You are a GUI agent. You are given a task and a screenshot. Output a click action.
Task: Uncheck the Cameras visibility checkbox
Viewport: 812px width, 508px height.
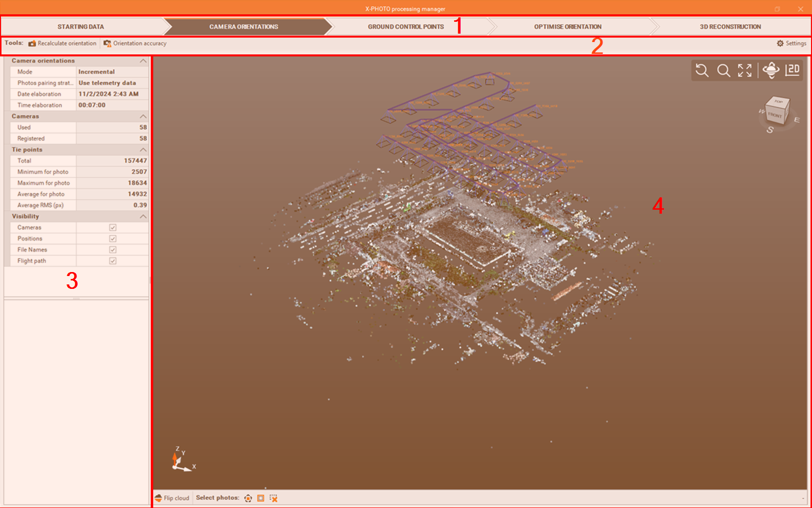pos(113,228)
